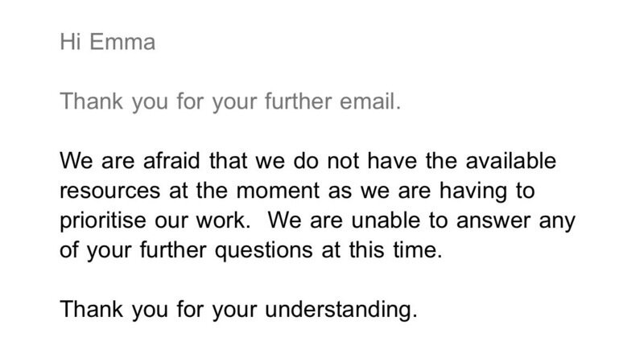Click the word "work" before the period
The image size is (644, 362).
[x=223, y=219]
